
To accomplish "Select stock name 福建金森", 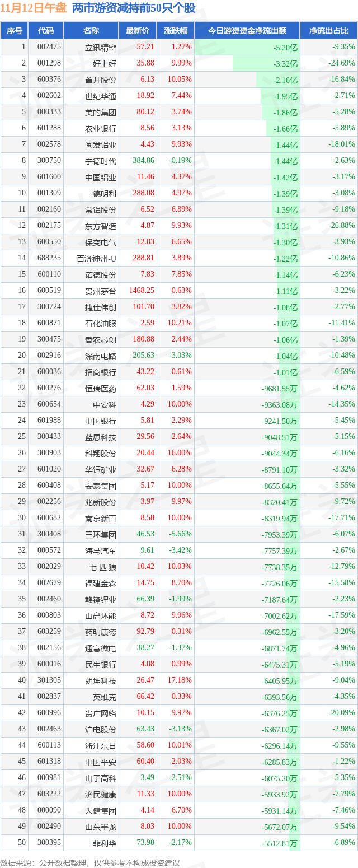I will click(101, 584).
